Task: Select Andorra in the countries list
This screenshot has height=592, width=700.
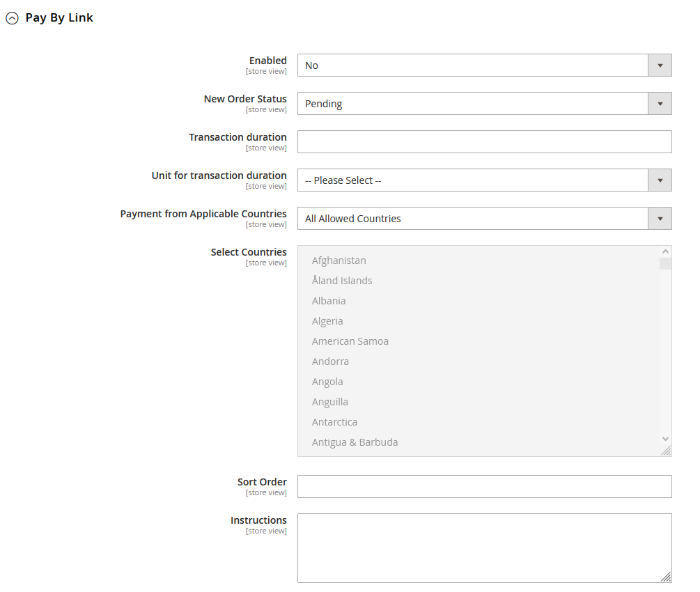Action: 330,361
